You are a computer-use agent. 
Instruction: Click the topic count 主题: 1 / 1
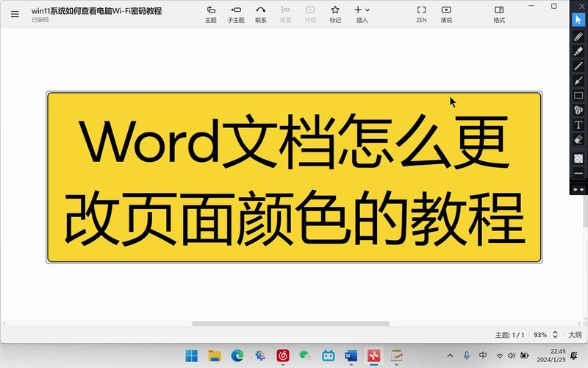pyautogui.click(x=509, y=335)
